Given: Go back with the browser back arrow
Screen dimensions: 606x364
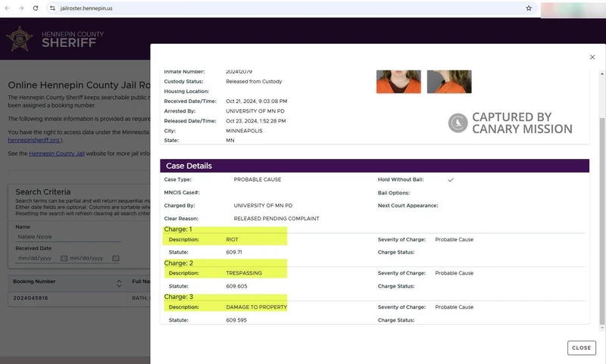Looking at the screenshot, I should [x=7, y=8].
